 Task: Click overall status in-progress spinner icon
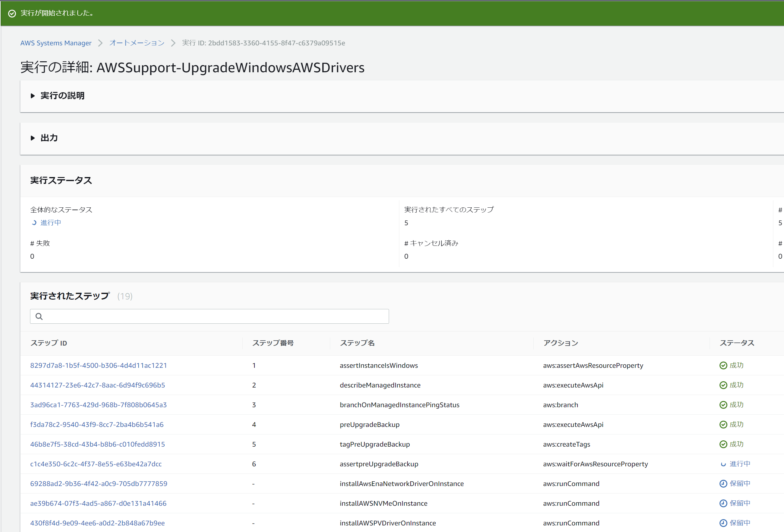tap(34, 222)
